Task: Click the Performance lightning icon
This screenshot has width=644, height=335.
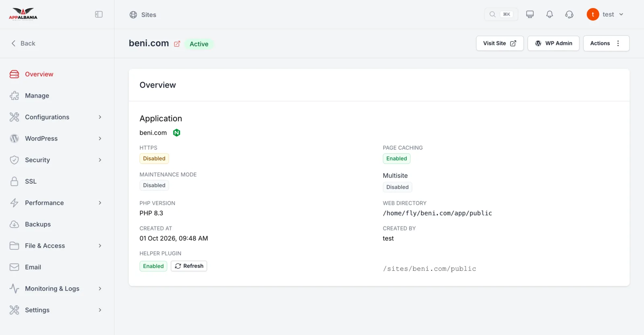Action: coord(14,203)
